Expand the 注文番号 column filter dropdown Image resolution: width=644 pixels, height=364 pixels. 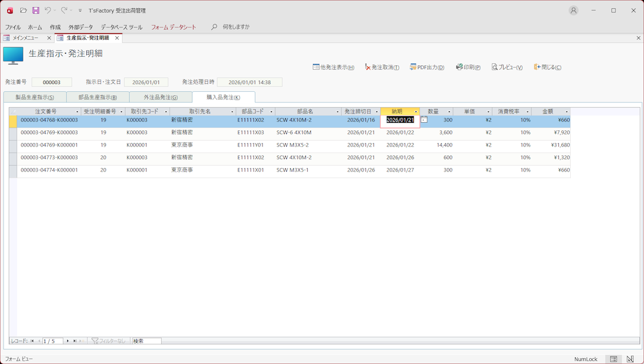point(77,112)
